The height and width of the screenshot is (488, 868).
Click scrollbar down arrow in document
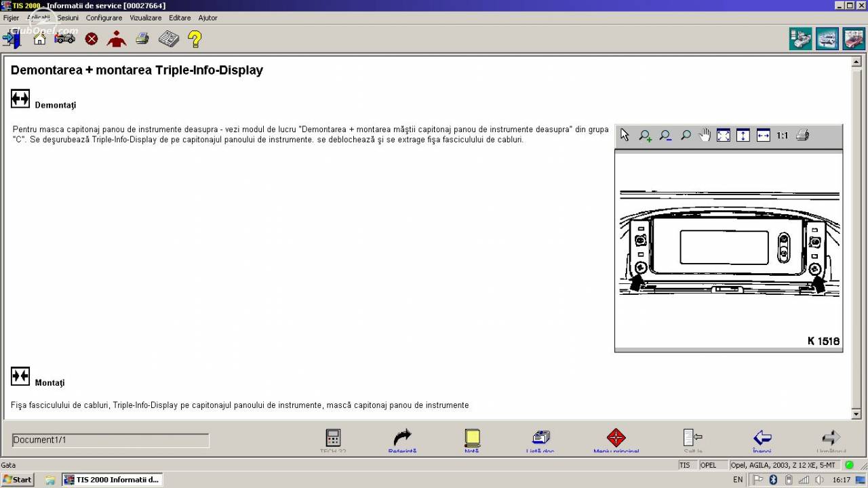(x=856, y=414)
